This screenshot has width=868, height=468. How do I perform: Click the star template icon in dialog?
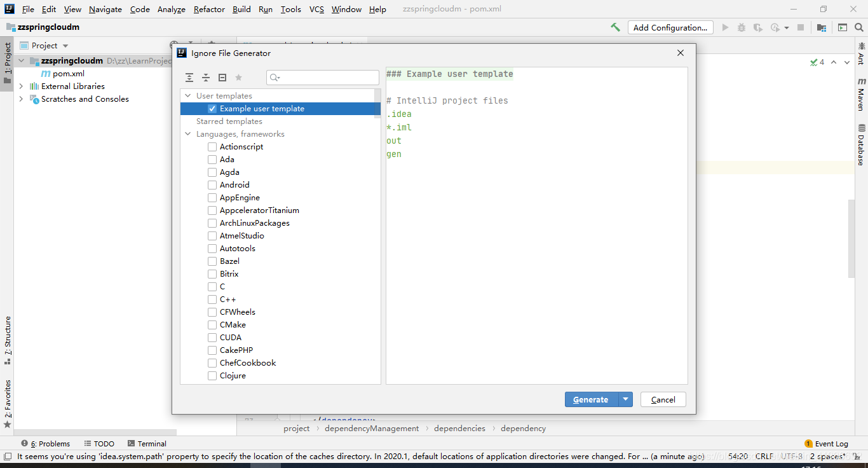point(239,78)
